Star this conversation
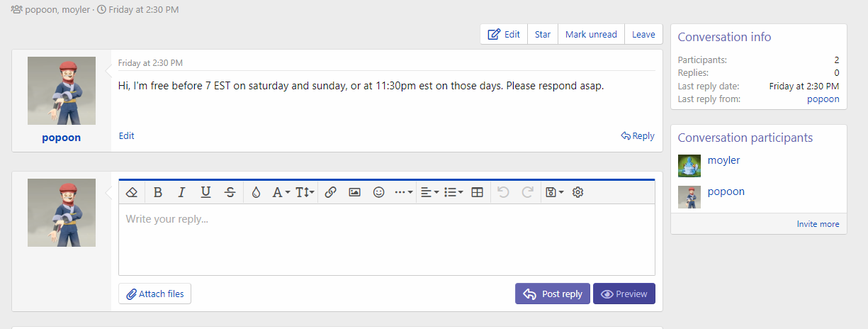The width and height of the screenshot is (868, 329). pyautogui.click(x=543, y=34)
